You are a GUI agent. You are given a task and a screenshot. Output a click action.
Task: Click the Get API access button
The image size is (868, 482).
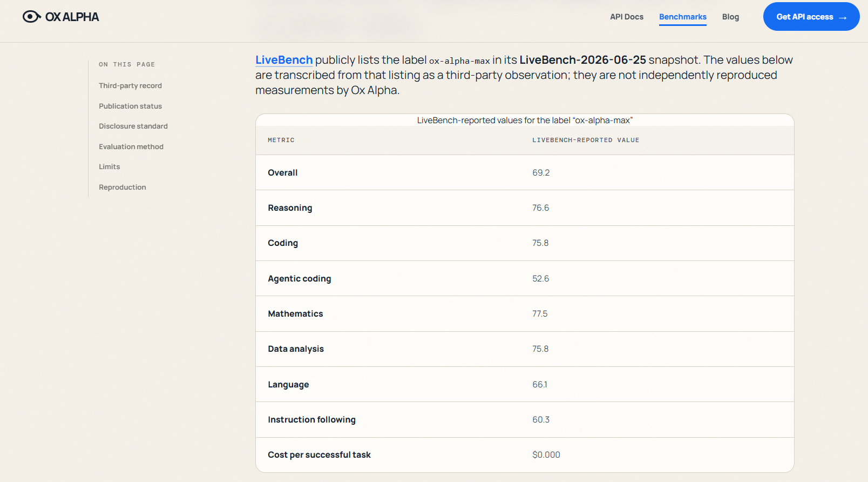pos(811,17)
